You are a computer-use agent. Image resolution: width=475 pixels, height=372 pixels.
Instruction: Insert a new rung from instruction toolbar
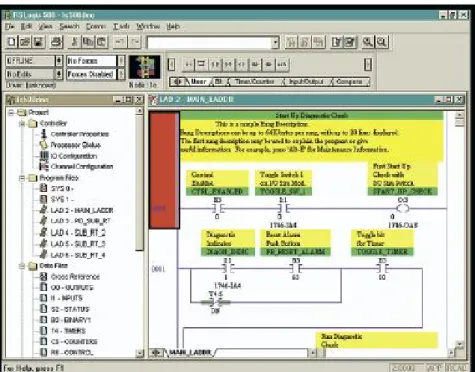[188, 64]
